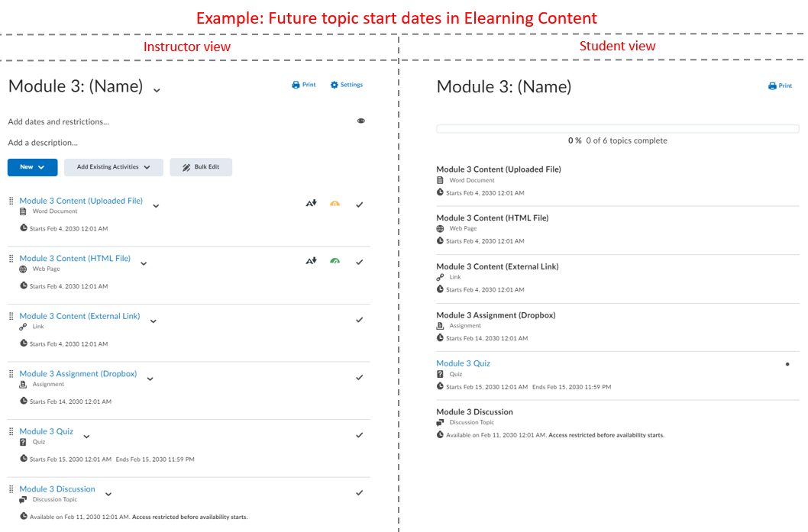Screen dimensions: 808x532
Task: Open Print in the student view
Action: 780,85
